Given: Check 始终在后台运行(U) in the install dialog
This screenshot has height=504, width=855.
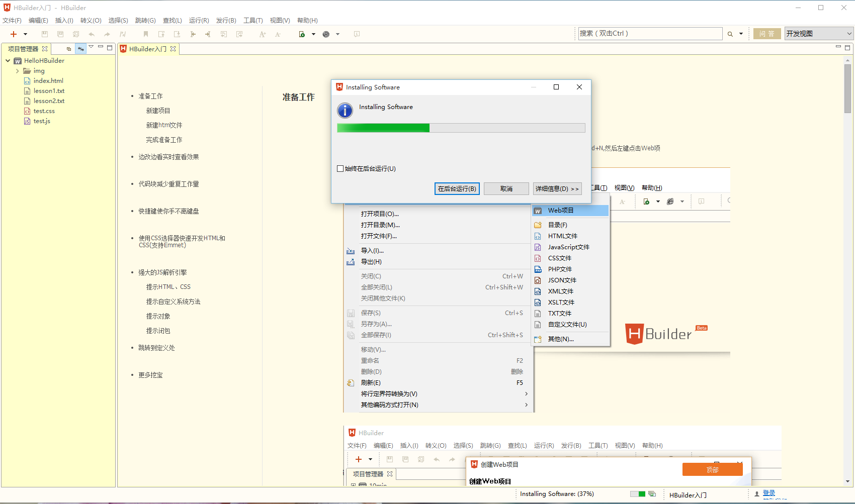Looking at the screenshot, I should [340, 168].
